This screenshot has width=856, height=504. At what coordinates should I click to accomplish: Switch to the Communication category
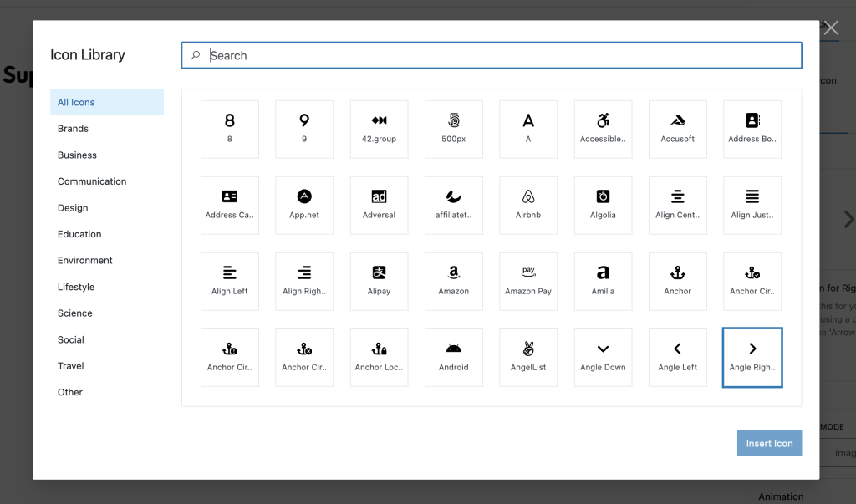point(92,181)
